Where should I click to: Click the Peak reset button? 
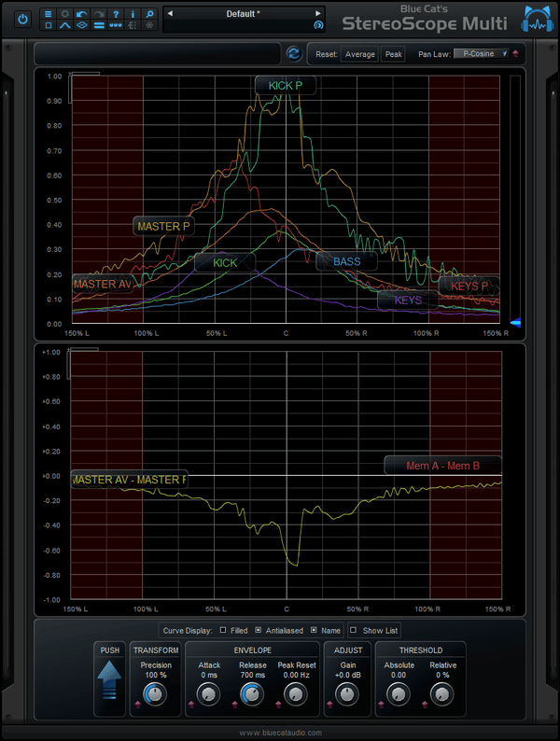(394, 54)
